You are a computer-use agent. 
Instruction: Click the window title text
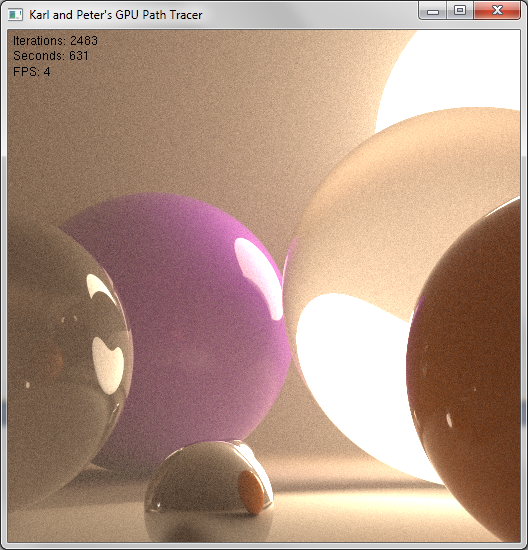pos(115,15)
